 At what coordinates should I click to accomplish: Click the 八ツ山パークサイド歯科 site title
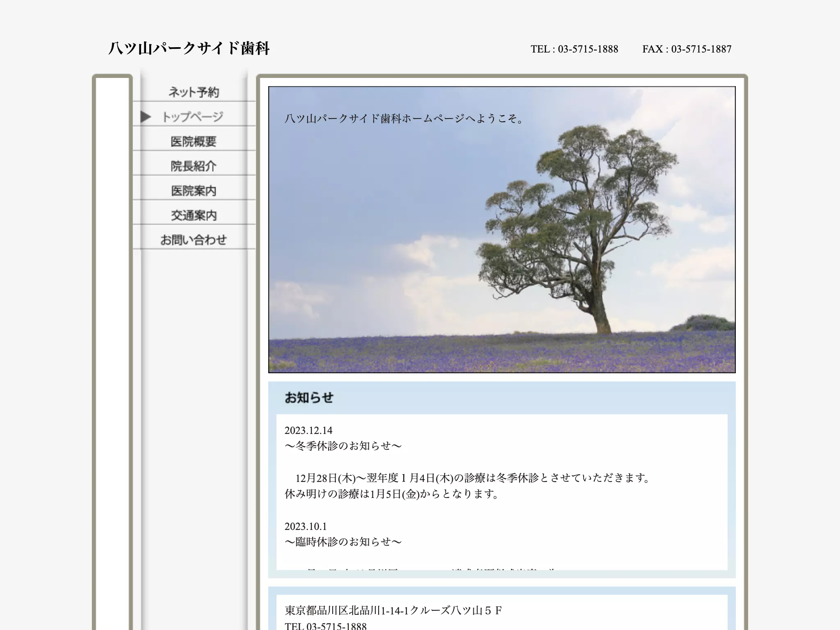pos(189,48)
